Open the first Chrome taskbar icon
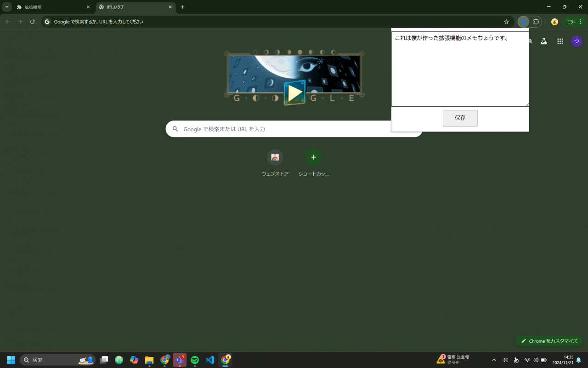Screen dimensions: 588x368 [x=164, y=360]
